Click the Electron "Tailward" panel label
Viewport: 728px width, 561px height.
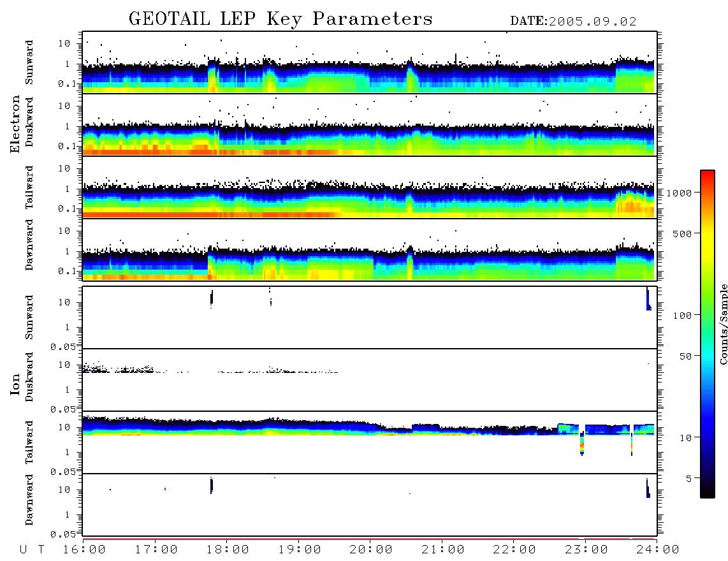coord(29,187)
